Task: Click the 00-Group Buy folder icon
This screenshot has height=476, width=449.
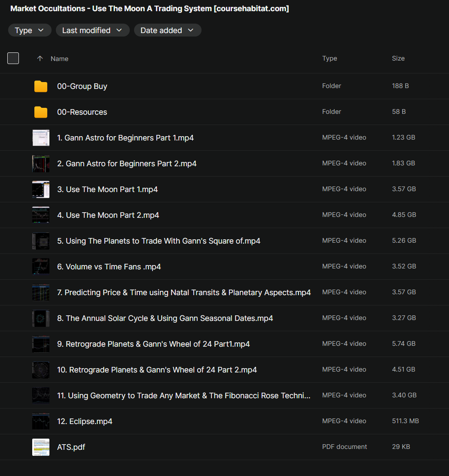Action: pos(41,86)
